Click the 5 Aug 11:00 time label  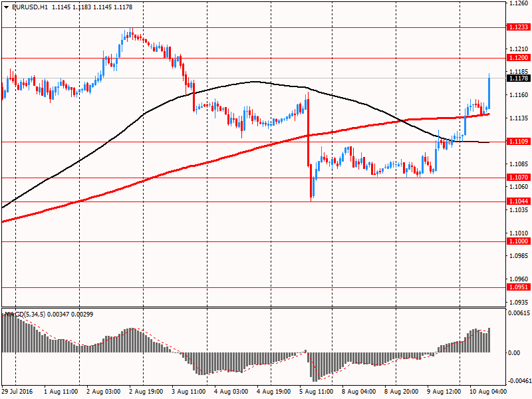(317, 392)
